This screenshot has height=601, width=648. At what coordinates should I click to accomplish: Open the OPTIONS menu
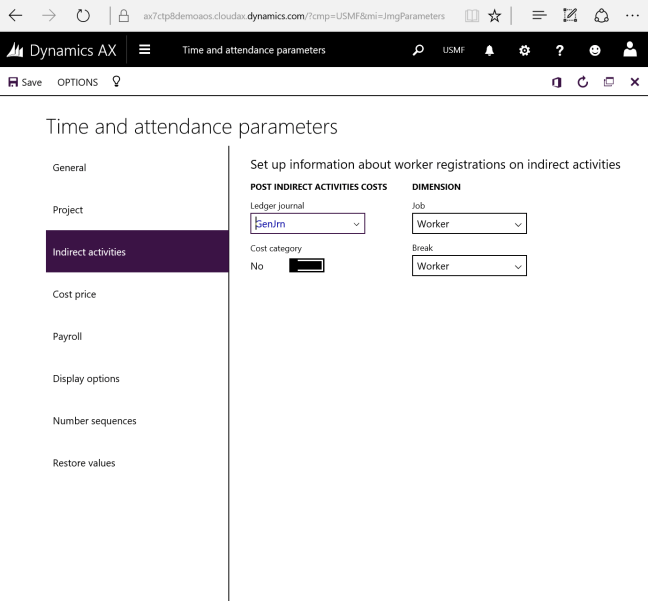pyautogui.click(x=77, y=82)
